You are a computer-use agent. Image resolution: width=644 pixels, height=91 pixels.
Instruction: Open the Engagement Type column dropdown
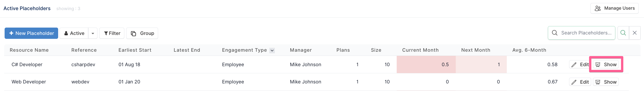point(272,50)
